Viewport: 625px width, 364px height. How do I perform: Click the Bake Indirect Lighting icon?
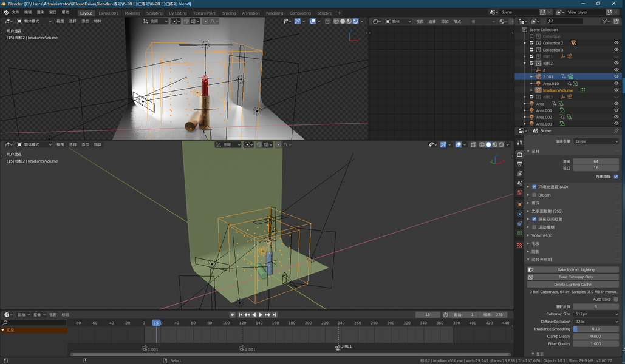[531, 269]
